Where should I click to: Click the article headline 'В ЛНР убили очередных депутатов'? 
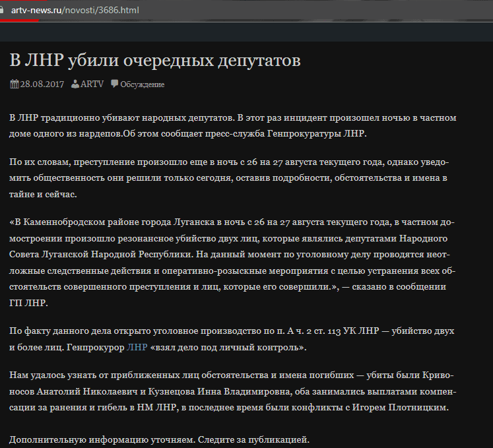[155, 61]
